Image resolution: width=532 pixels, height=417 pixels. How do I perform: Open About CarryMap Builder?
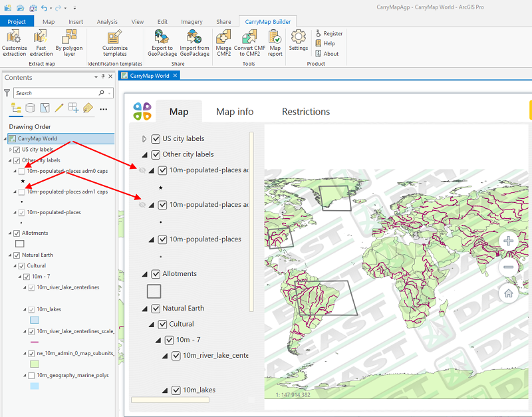(327, 54)
